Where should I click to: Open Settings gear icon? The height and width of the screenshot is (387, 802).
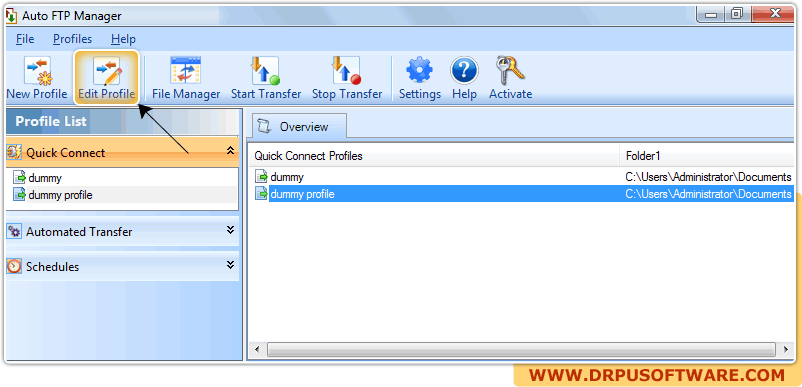(x=419, y=71)
